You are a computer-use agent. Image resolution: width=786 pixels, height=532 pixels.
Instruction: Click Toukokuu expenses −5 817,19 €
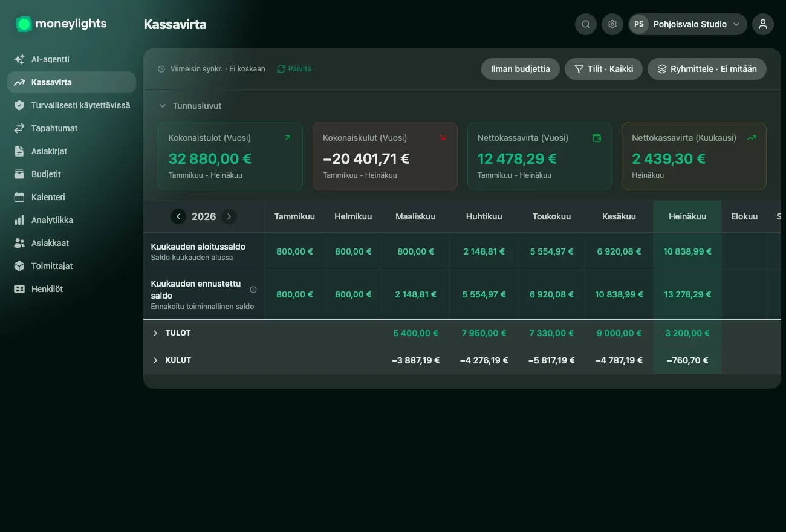click(551, 360)
